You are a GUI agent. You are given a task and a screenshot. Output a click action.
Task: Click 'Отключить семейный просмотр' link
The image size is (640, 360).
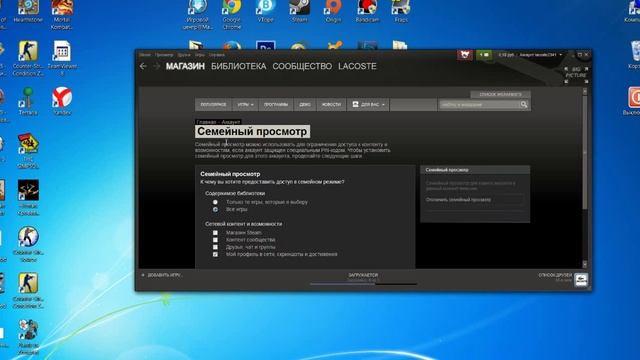(x=458, y=200)
